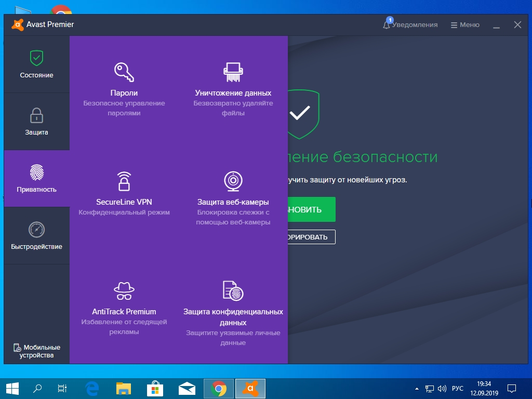
Task: Open the sensitive data shield document icon
Action: point(233,291)
